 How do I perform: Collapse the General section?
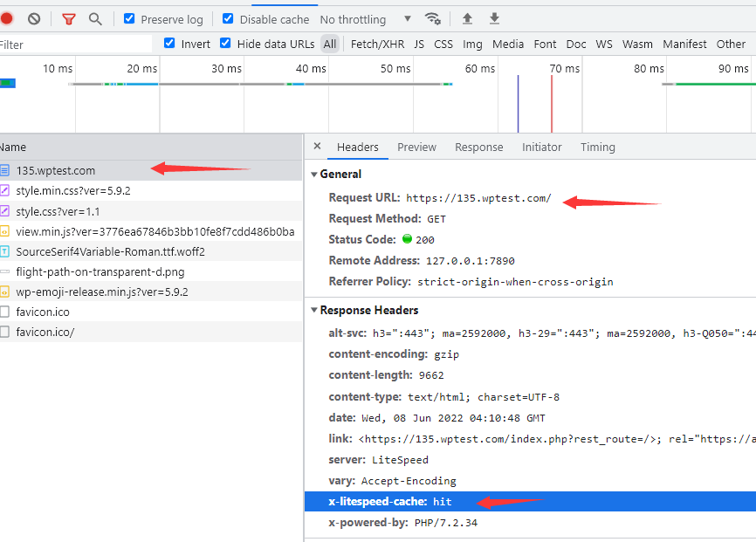tap(315, 174)
